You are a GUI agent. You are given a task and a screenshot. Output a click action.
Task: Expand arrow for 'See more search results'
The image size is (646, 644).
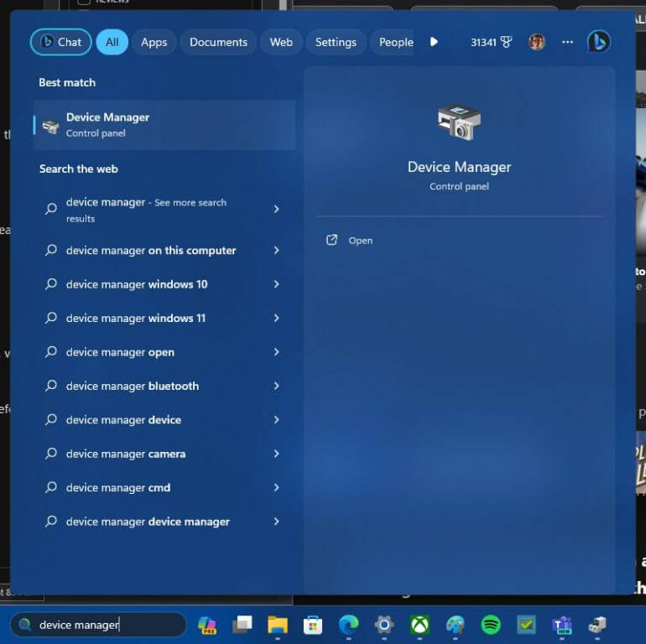[277, 209]
